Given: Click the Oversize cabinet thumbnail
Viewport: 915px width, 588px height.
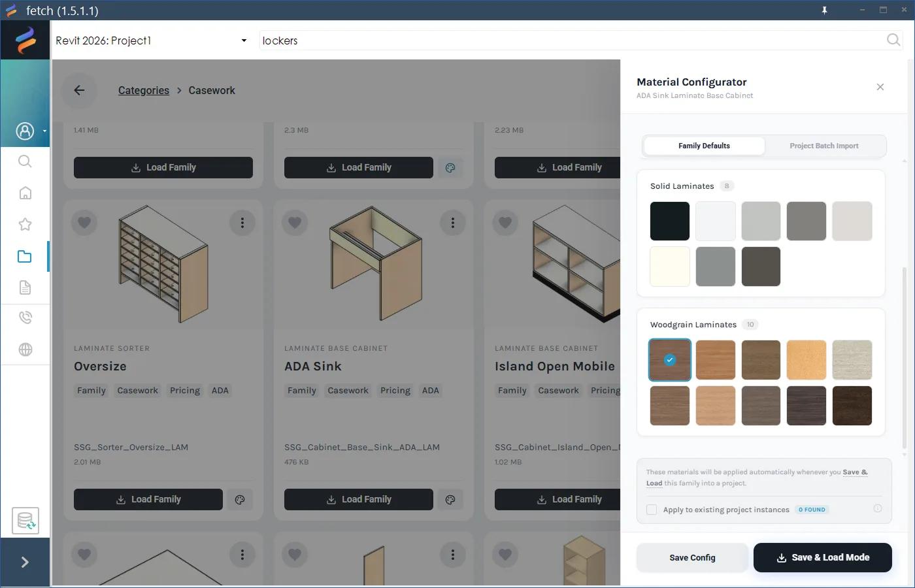Looking at the screenshot, I should pos(163,264).
